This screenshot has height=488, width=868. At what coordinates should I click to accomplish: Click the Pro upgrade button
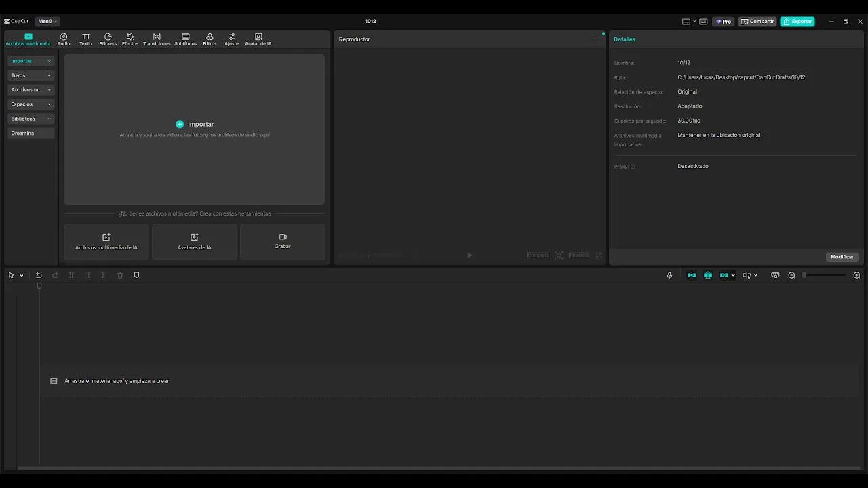point(724,22)
